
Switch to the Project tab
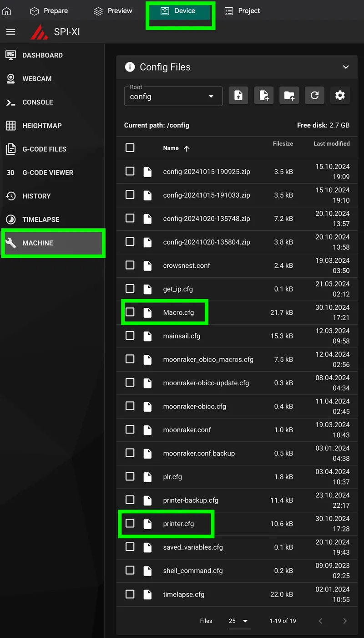tap(242, 10)
